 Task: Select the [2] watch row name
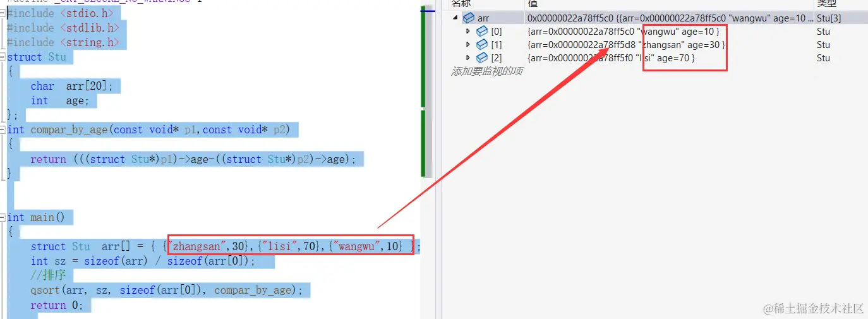pyautogui.click(x=497, y=57)
